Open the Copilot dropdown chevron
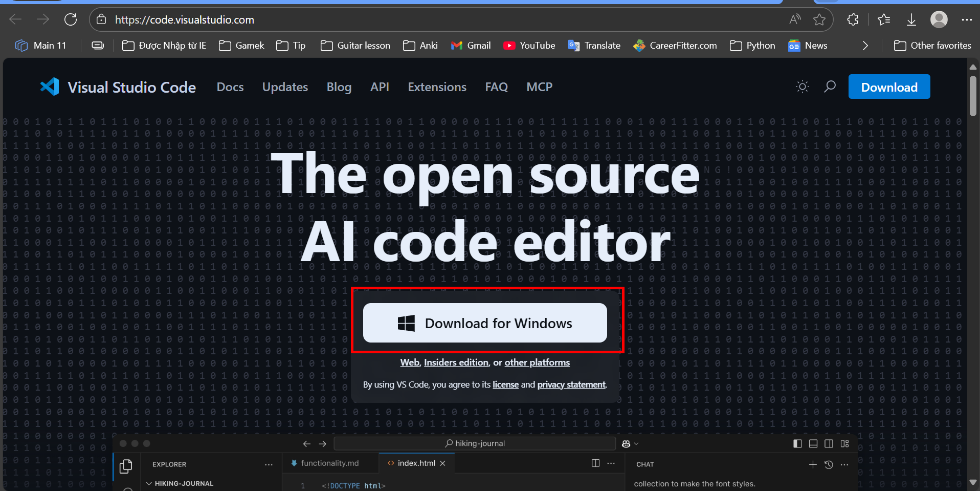Screen dimensions: 980x491 click(635, 443)
